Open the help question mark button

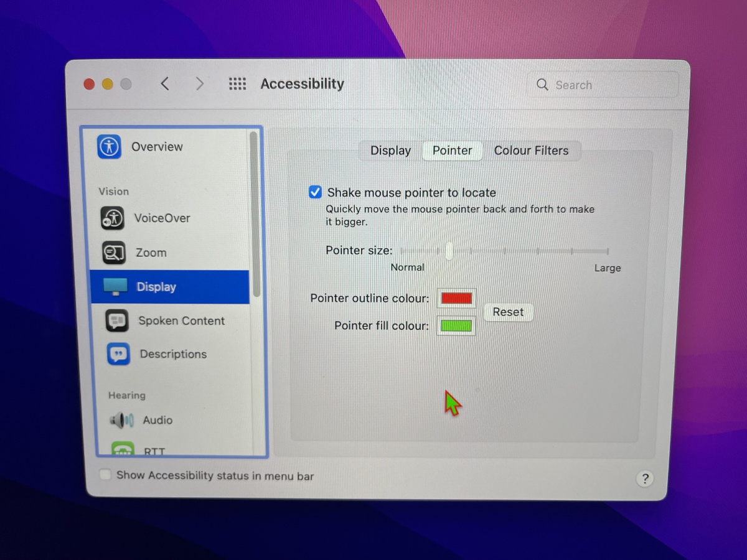(645, 478)
